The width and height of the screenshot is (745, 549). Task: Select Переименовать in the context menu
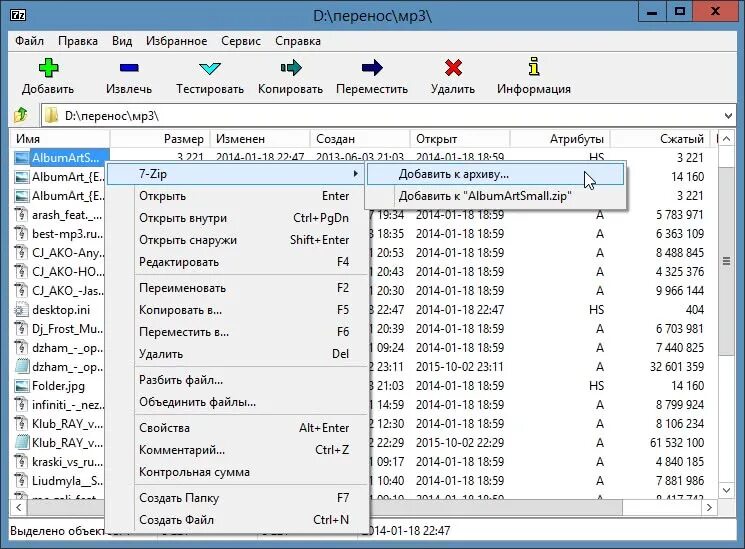[237, 288]
